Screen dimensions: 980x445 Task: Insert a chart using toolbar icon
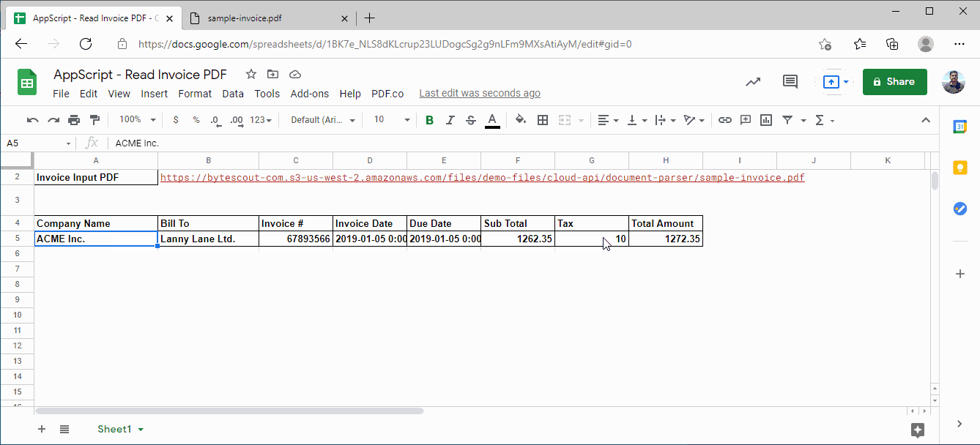(x=766, y=120)
